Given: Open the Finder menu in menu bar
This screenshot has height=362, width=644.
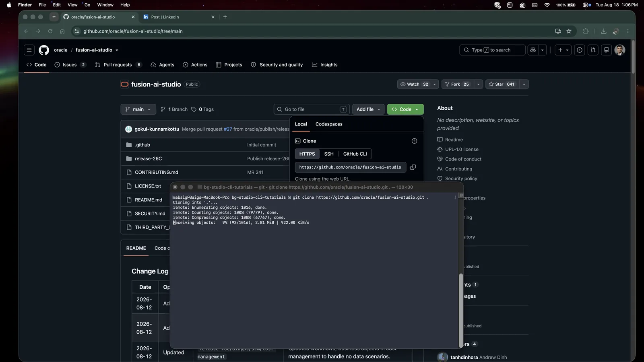Looking at the screenshot, I should (x=25, y=5).
